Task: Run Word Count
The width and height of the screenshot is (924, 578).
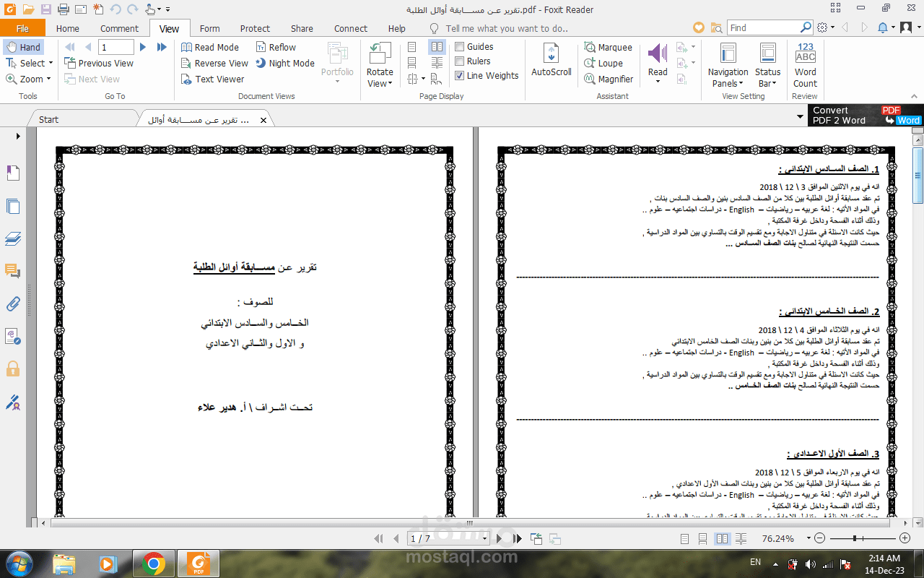Action: pyautogui.click(x=806, y=65)
